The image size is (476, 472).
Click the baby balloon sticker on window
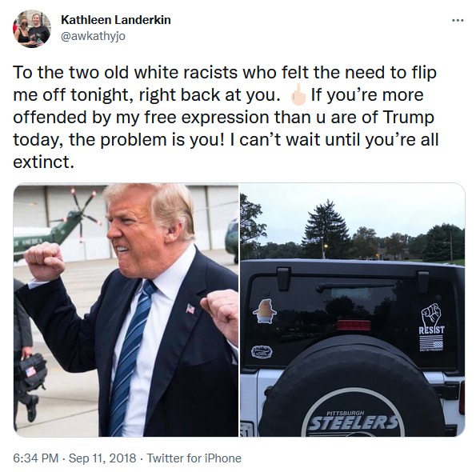pyautogui.click(x=265, y=311)
